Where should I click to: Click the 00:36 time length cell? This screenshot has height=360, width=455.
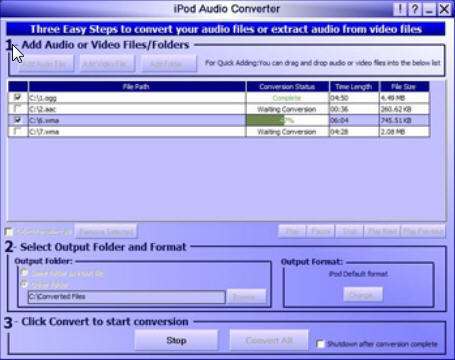[354, 109]
